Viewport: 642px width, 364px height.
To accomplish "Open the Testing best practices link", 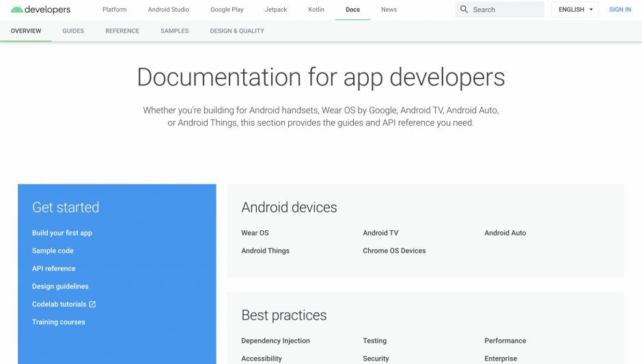I will [375, 341].
